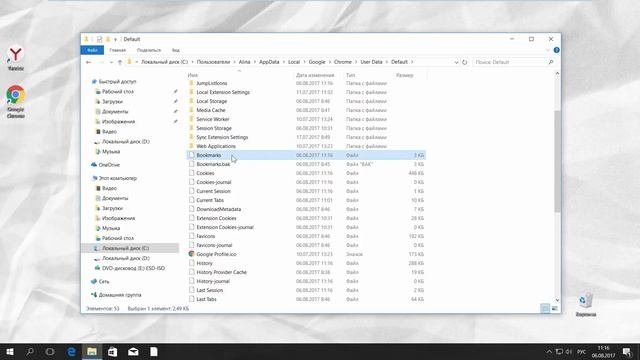Image resolution: width=640 pixels, height=360 pixels.
Task: Open DVD-дисковод (E:) ESD-ISO in sidebar
Action: tap(133, 268)
